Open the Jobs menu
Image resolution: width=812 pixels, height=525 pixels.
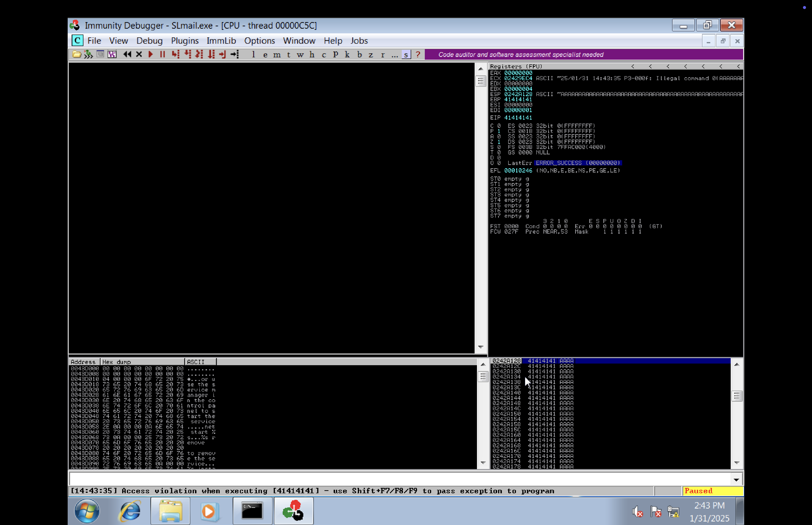click(359, 41)
